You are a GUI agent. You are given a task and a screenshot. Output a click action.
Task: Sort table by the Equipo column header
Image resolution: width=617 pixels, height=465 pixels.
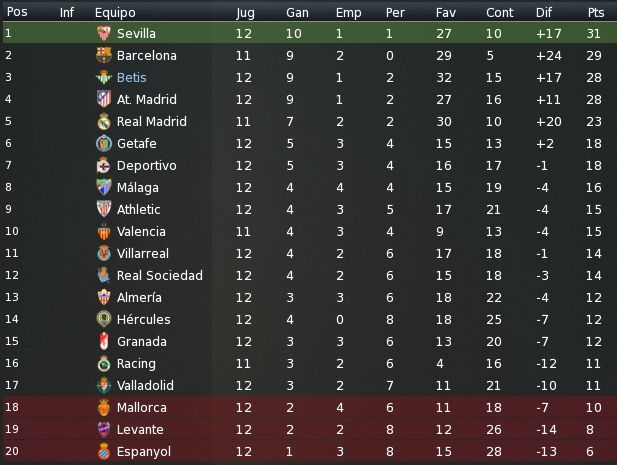(x=115, y=13)
